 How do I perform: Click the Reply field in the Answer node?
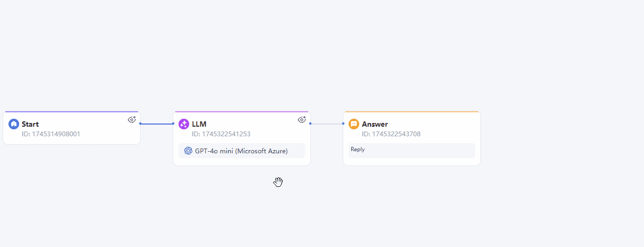[x=412, y=151]
